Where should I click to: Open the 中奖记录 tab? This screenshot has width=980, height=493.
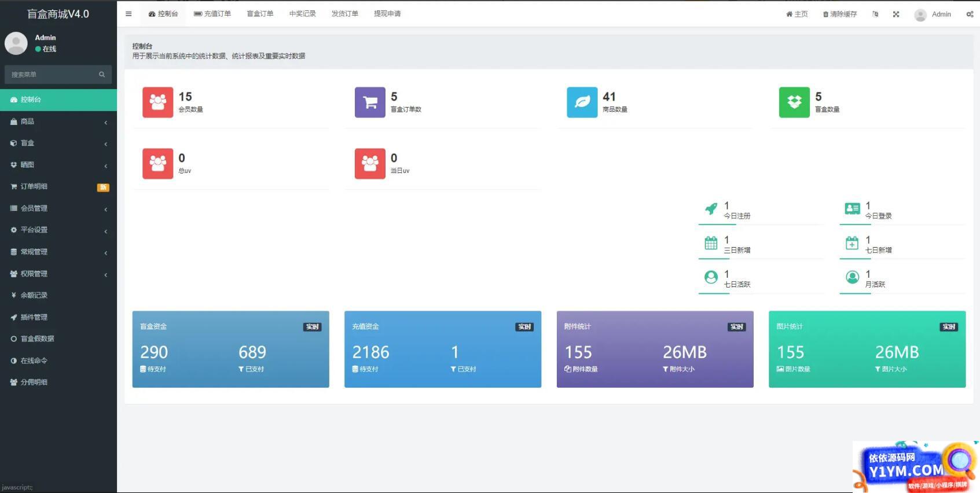(303, 14)
